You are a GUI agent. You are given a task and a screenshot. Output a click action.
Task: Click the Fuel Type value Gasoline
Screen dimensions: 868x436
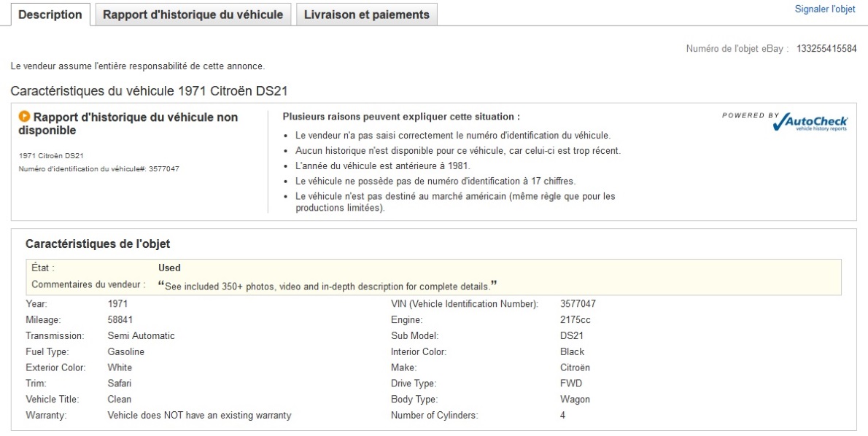[x=125, y=352]
